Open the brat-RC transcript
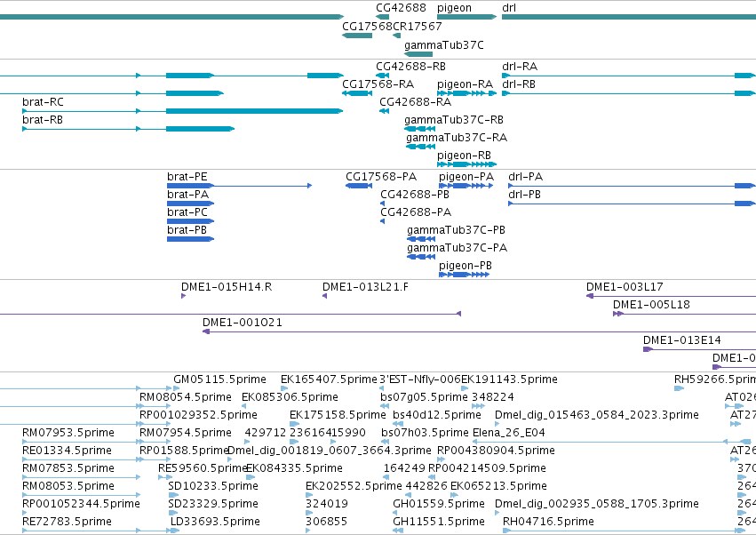Image resolution: width=756 pixels, height=535 pixels. [x=183, y=111]
